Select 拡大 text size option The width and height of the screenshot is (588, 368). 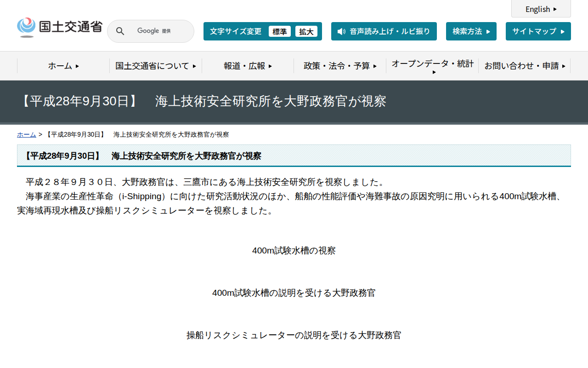[x=306, y=31]
